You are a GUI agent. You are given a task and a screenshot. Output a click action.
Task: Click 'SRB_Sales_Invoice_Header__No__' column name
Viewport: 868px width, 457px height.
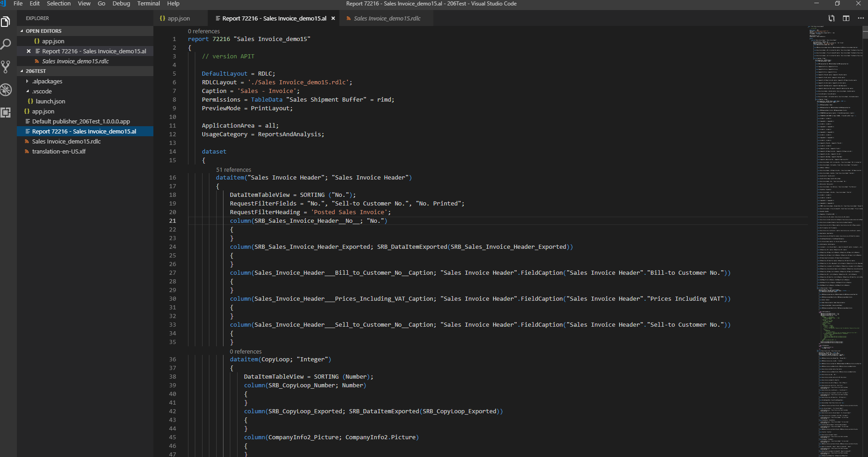[x=307, y=221]
